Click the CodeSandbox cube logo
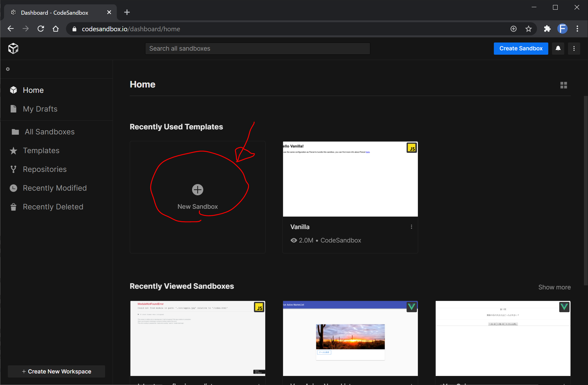This screenshot has width=588, height=385. 13,48
